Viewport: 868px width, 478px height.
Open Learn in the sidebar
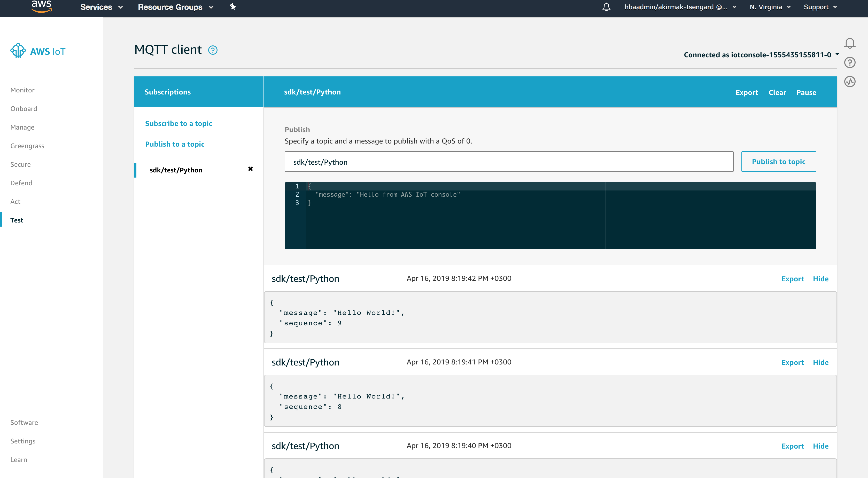pos(19,459)
